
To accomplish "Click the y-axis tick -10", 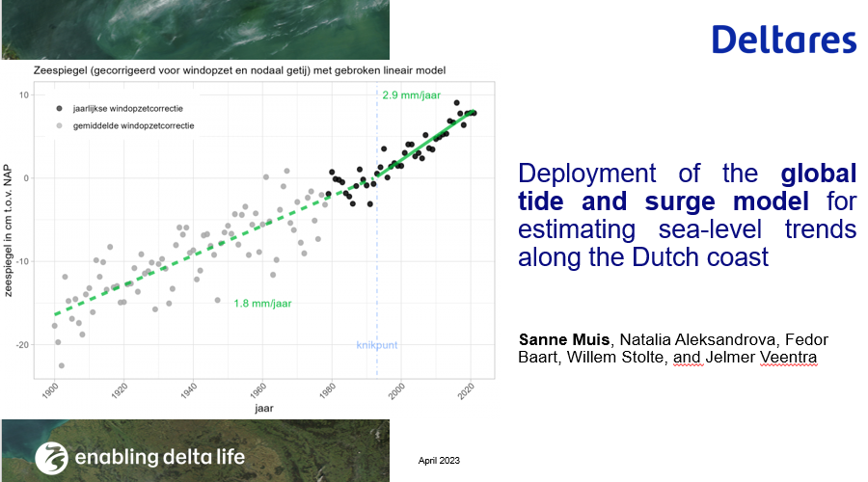I will [x=22, y=261].
